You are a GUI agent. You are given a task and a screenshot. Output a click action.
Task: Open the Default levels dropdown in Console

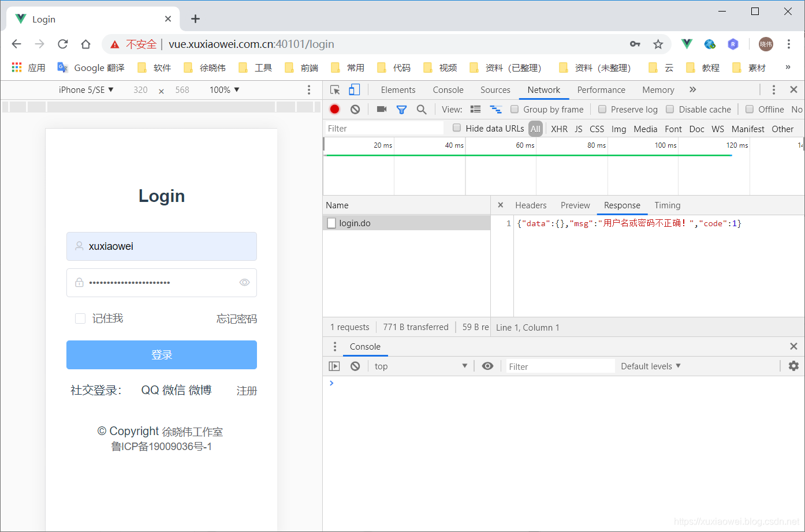pyautogui.click(x=650, y=366)
